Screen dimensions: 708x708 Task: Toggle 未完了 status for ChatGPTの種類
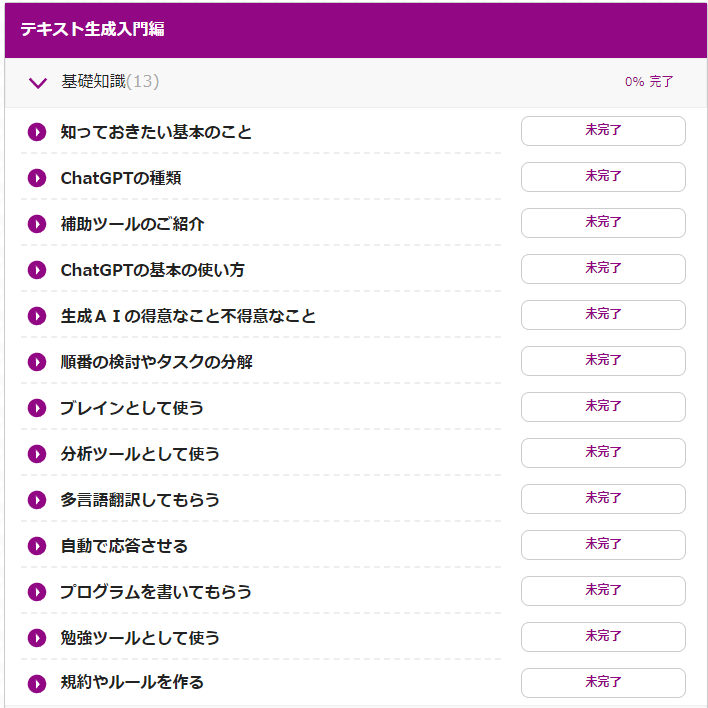tap(603, 177)
